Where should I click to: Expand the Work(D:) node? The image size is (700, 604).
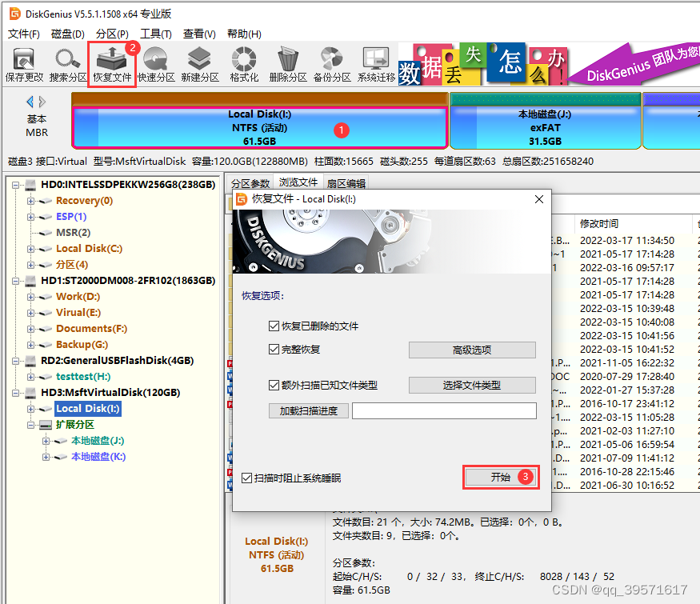(30, 297)
